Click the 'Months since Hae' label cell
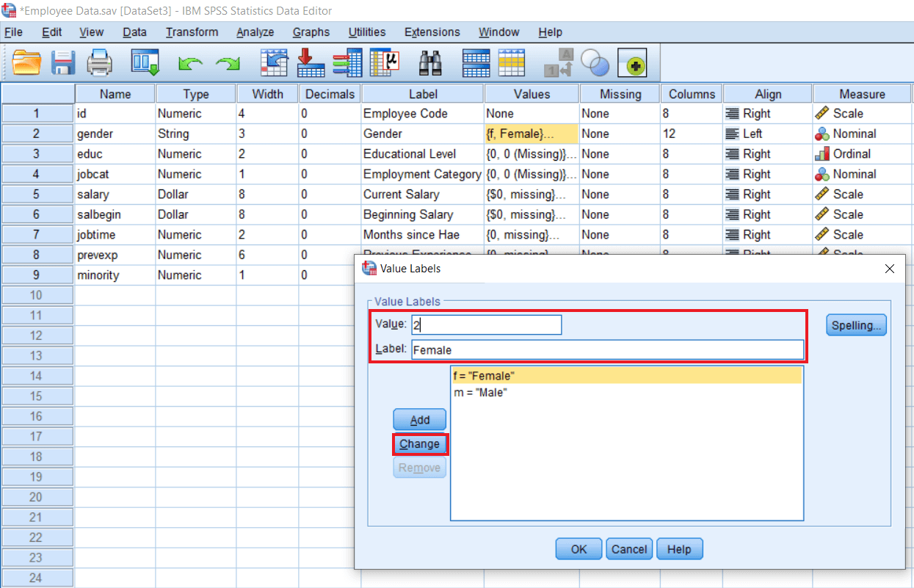Image resolution: width=914 pixels, height=588 pixels. click(x=422, y=235)
